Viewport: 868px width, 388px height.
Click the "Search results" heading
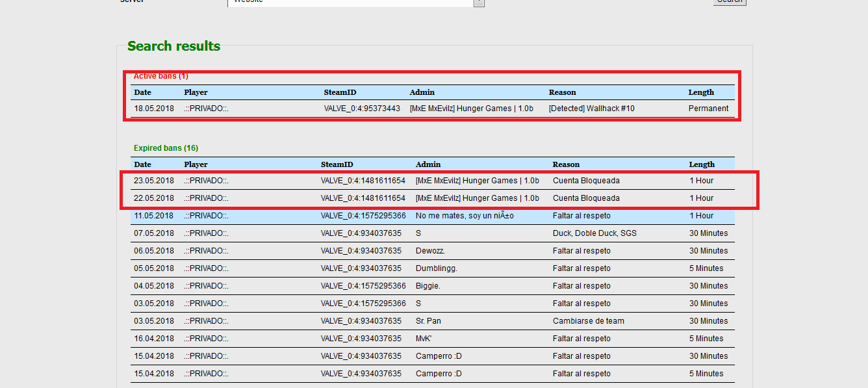tap(173, 46)
